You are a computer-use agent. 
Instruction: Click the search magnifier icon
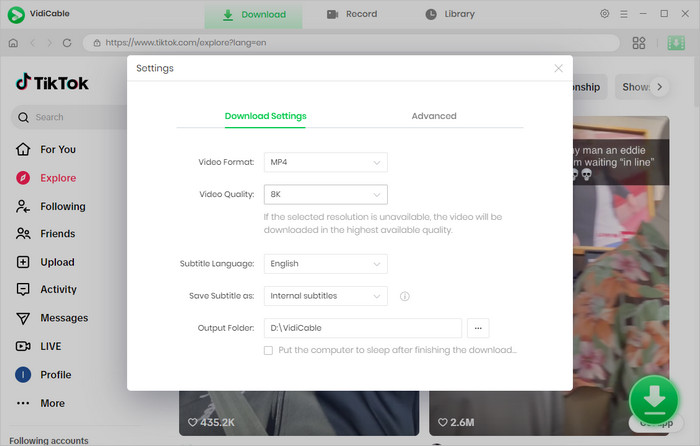coord(23,117)
